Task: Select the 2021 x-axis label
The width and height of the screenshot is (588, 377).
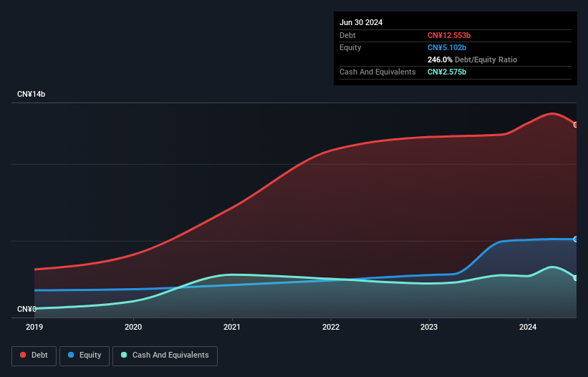Action: pyautogui.click(x=232, y=327)
